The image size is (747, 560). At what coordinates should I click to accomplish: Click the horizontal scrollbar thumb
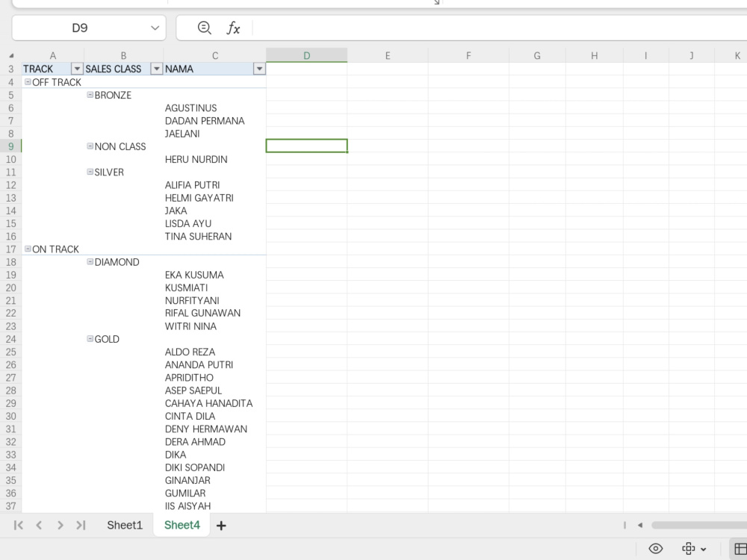click(699, 525)
